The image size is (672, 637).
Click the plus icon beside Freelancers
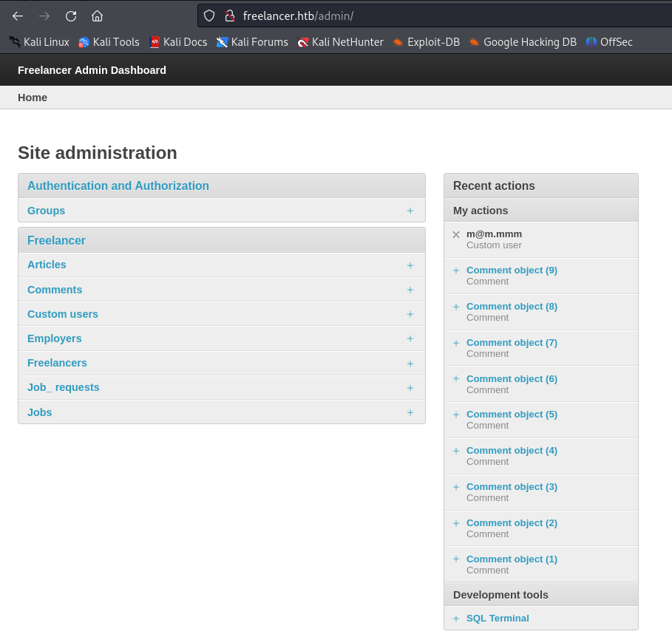coord(410,364)
